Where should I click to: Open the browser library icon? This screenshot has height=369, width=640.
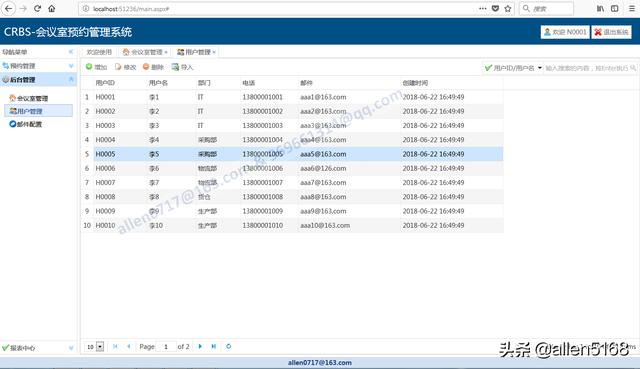click(x=600, y=8)
